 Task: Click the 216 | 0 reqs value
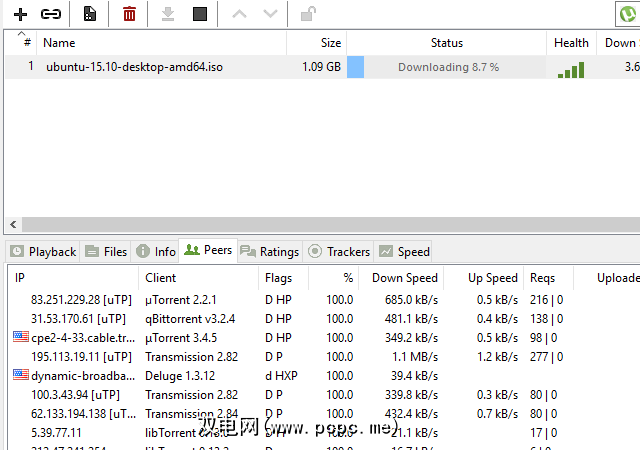point(546,300)
